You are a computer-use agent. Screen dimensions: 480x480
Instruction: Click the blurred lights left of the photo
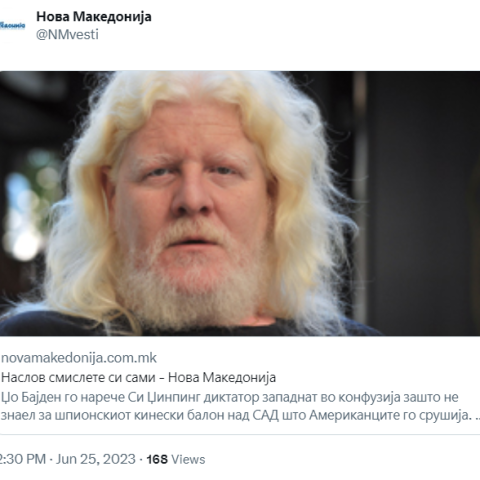[x=28, y=207]
